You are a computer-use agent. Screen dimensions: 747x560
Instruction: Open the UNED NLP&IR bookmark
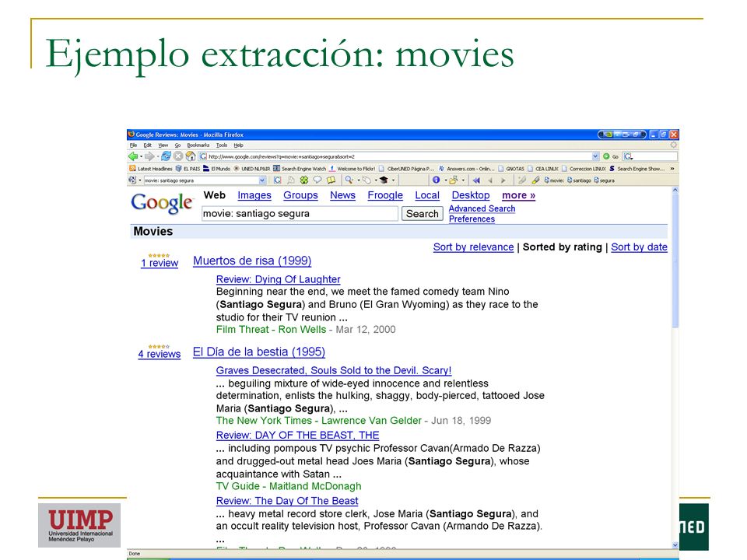click(252, 169)
